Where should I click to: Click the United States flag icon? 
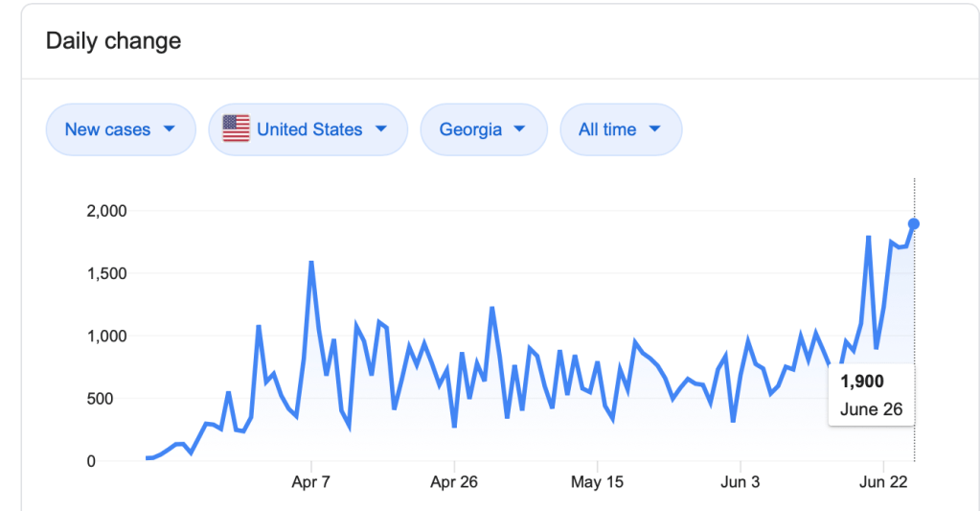coord(236,128)
